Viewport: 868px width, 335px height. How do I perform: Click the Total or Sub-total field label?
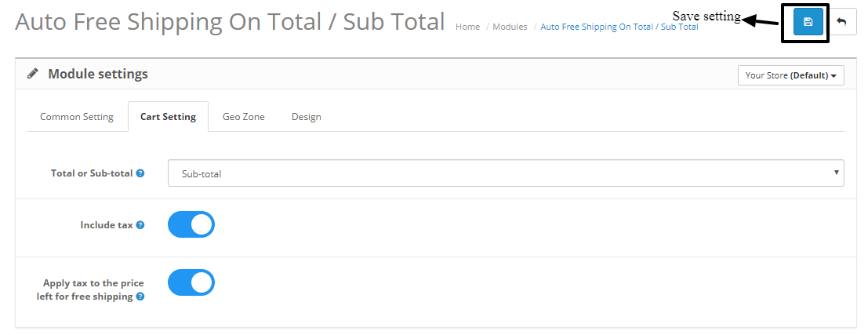92,173
